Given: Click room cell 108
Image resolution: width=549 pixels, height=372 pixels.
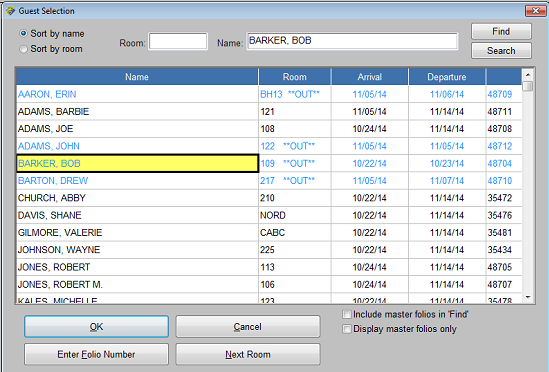Looking at the screenshot, I should (294, 129).
